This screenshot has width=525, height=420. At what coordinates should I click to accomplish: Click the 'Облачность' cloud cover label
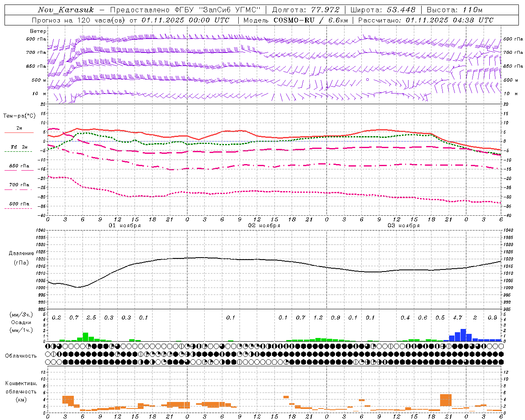pos(21,356)
